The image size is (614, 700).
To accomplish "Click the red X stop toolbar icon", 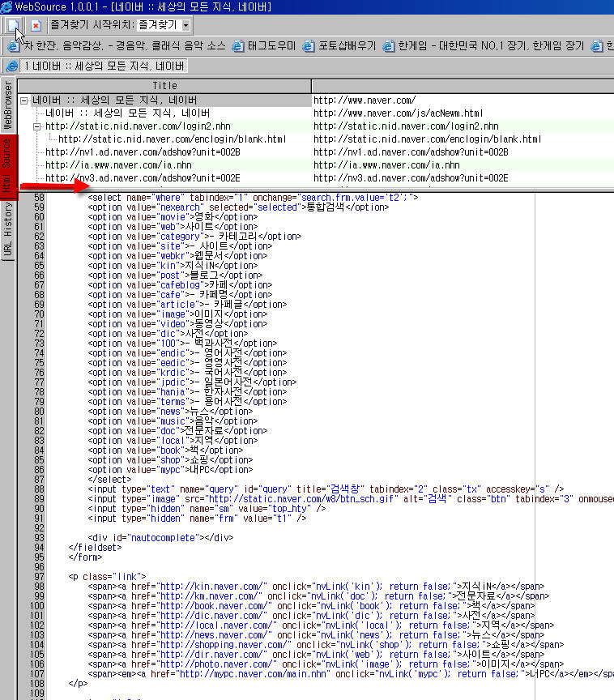I will [36, 25].
